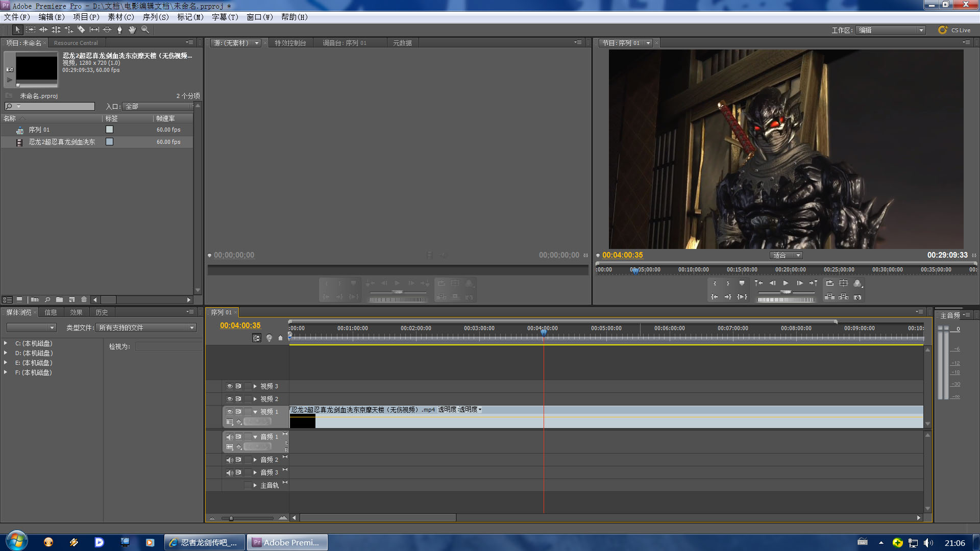
Task: Expand D: drive in media browser
Action: click(6, 353)
